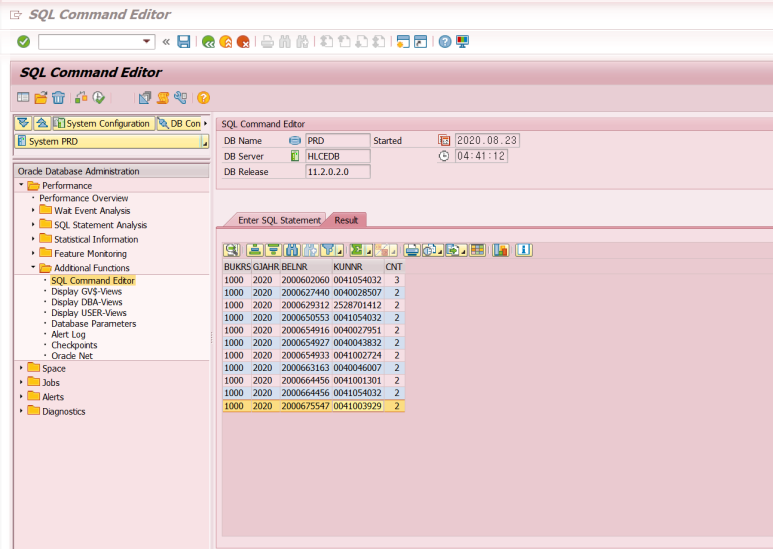This screenshot has height=549, width=773.
Task: Select the Result tab
Action: (347, 220)
